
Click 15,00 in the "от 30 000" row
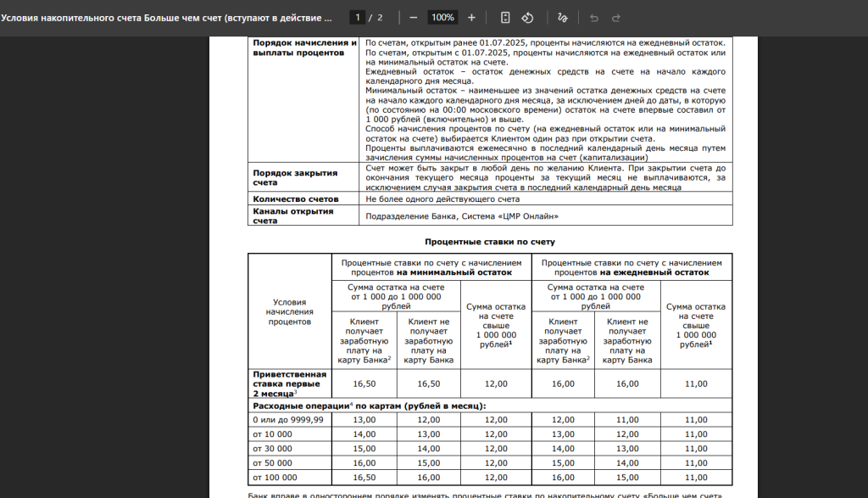pos(364,449)
